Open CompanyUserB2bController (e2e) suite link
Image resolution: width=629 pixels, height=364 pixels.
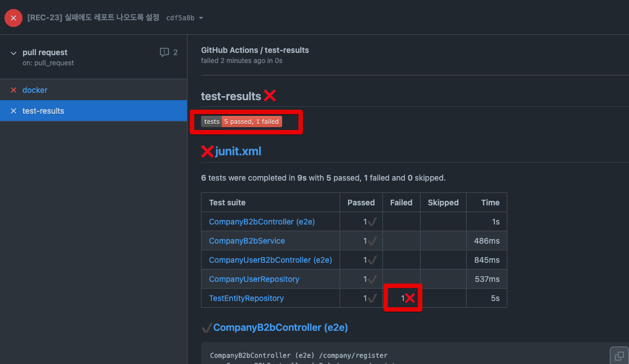click(270, 260)
